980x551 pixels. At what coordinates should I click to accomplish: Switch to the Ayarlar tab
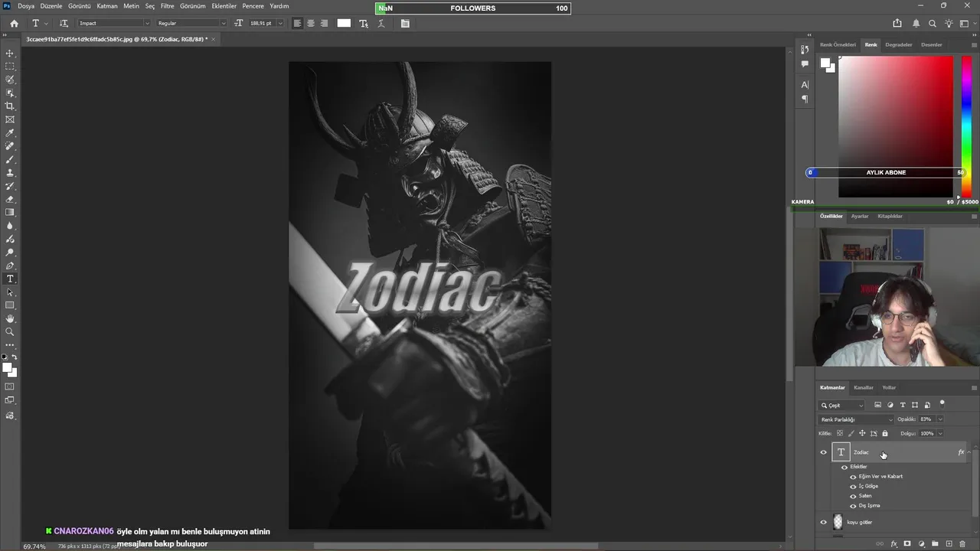(860, 216)
